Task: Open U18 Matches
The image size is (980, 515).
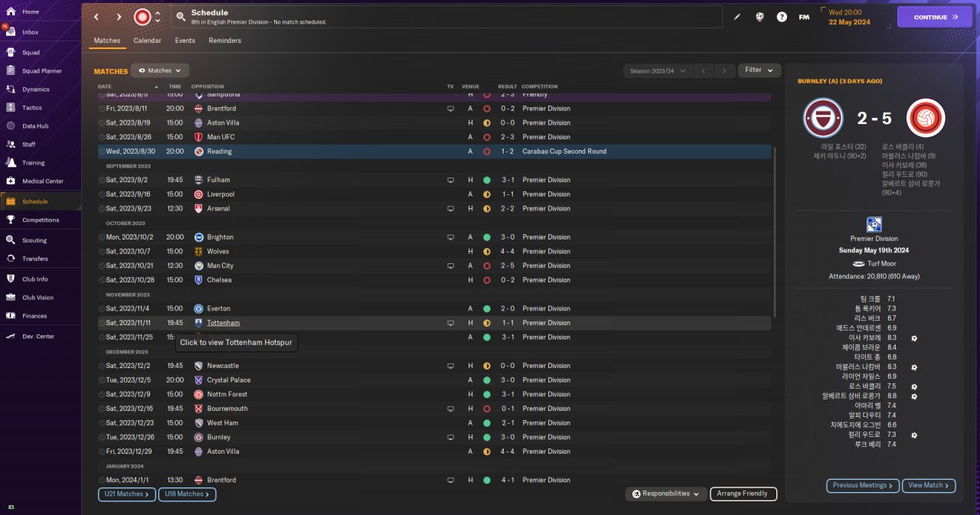Action: [x=187, y=494]
